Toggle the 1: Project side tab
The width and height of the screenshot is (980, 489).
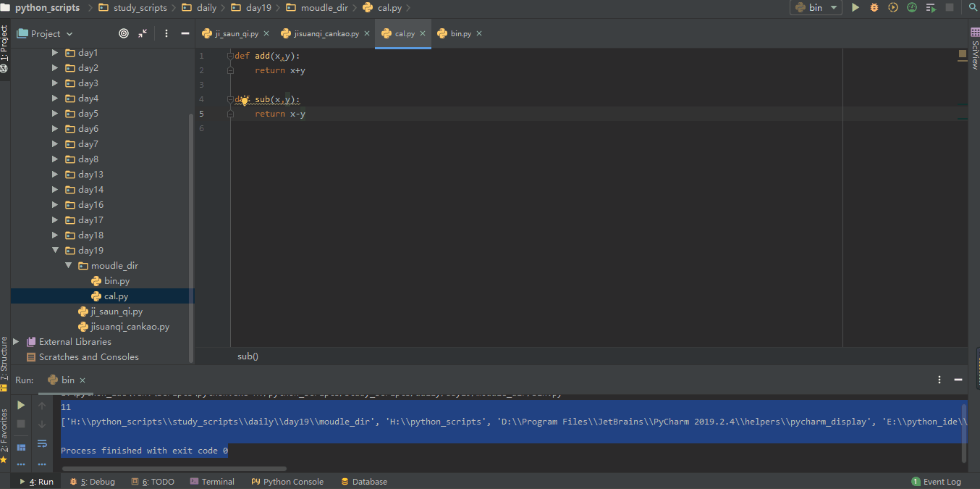(x=4, y=49)
